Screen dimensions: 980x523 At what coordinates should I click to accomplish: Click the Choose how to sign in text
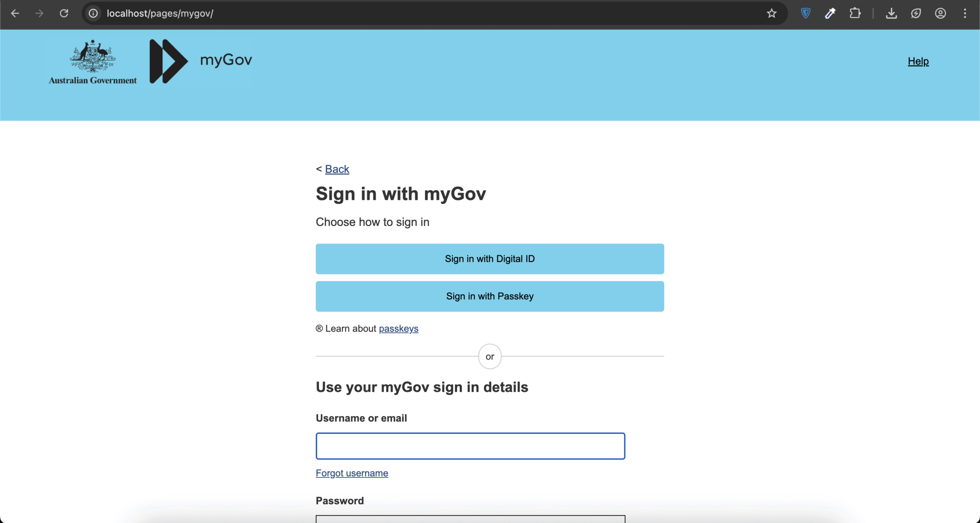(372, 222)
